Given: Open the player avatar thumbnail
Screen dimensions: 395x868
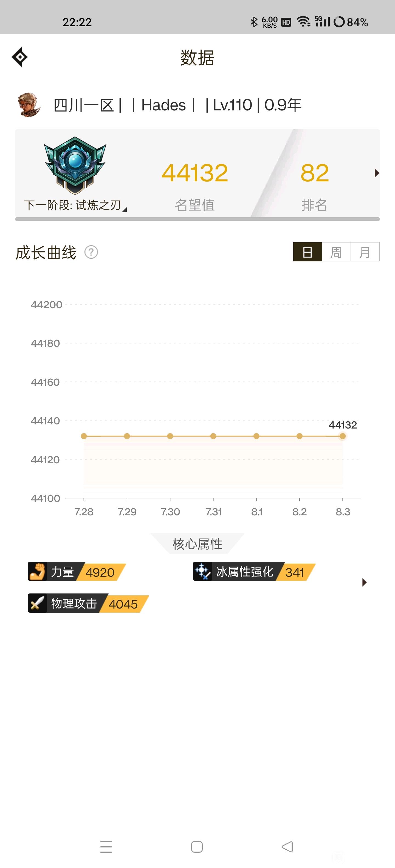Looking at the screenshot, I should tap(29, 105).
